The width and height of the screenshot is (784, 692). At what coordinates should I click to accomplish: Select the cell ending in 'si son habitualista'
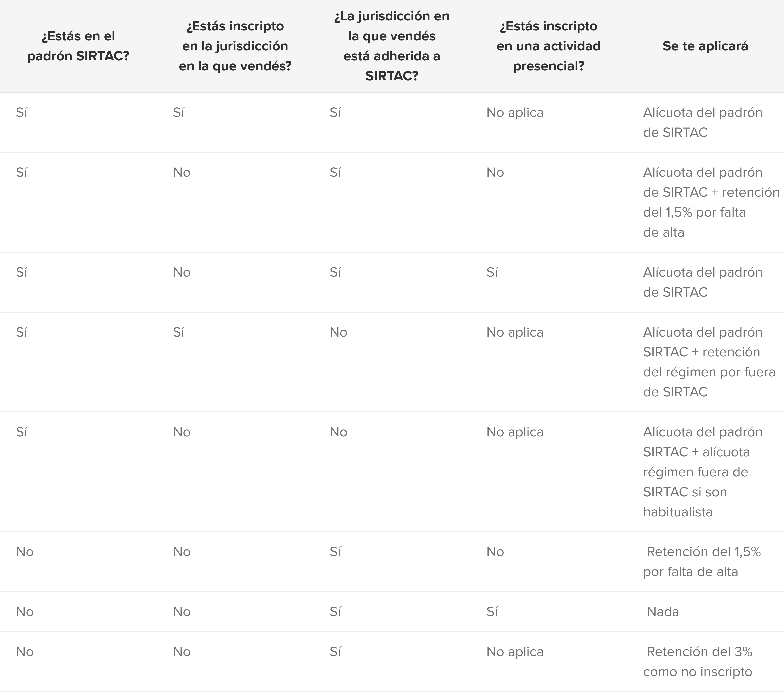(702, 472)
